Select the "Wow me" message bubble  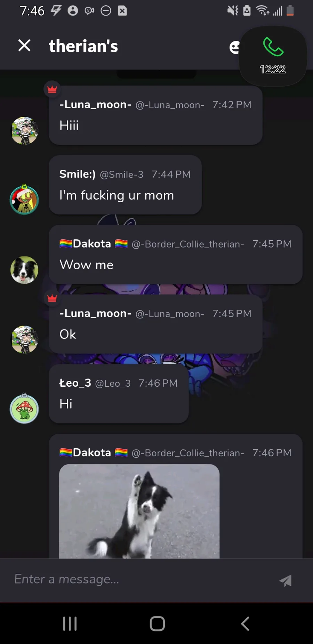(x=176, y=254)
